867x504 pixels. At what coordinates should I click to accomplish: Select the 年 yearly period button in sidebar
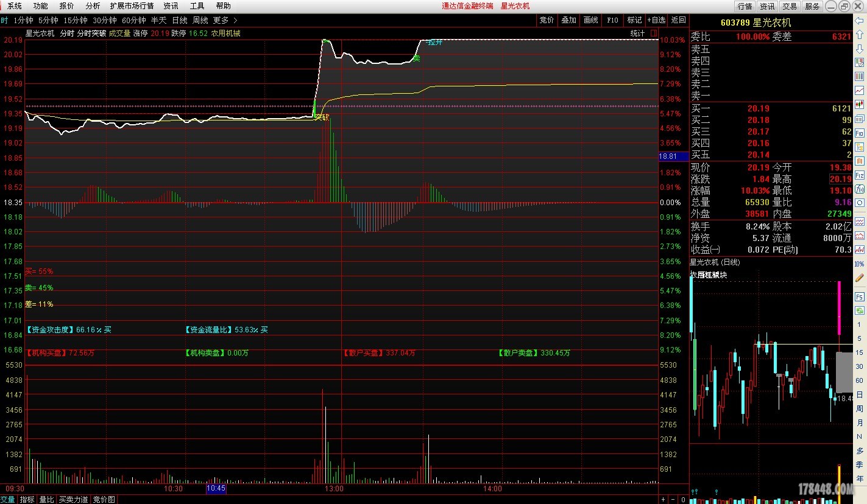859,478
